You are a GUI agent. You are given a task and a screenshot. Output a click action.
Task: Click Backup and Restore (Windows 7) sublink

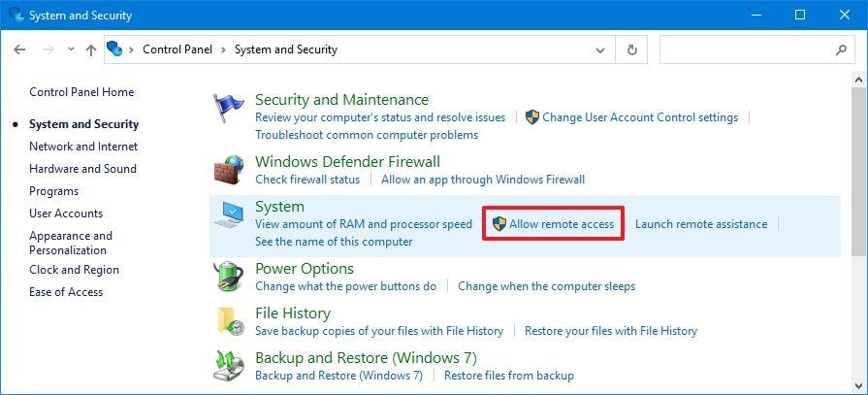pyautogui.click(x=338, y=375)
